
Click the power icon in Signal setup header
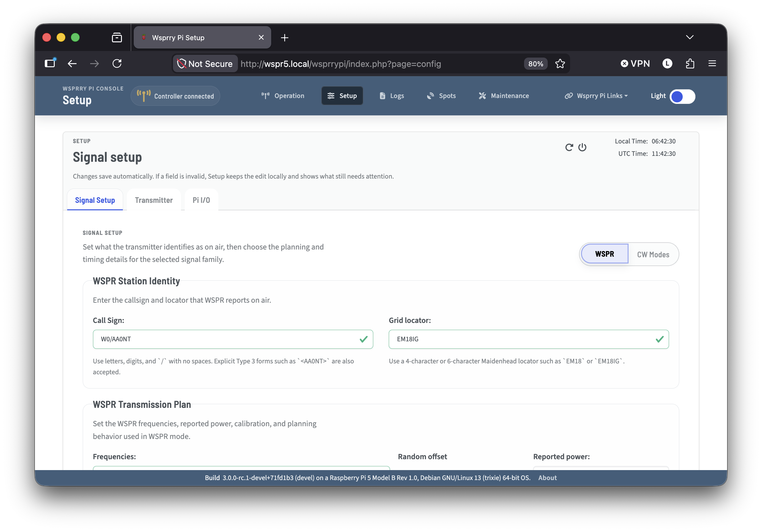point(582,147)
